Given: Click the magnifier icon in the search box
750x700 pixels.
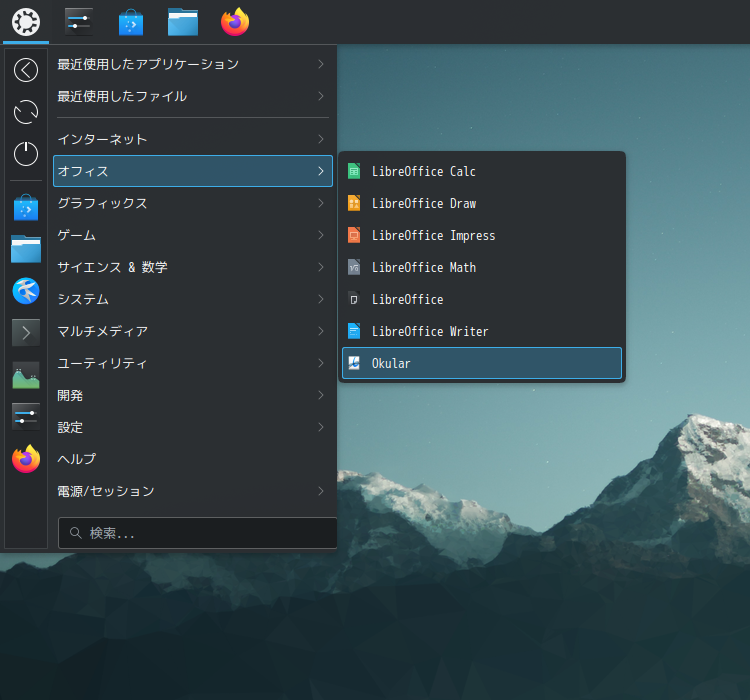Looking at the screenshot, I should pyautogui.click(x=76, y=533).
